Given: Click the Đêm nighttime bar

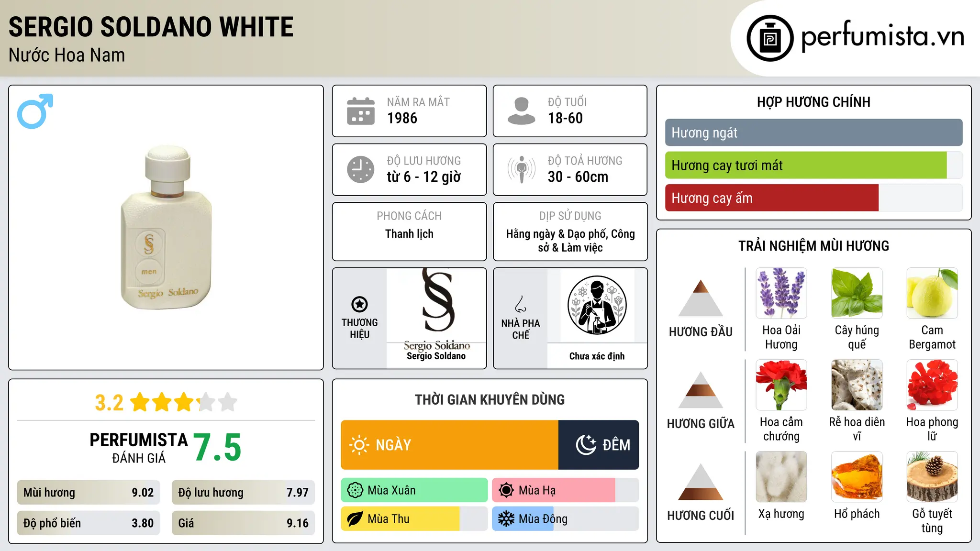Looking at the screenshot, I should click(599, 445).
